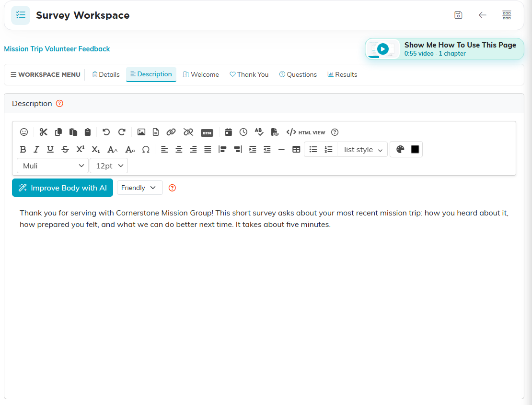Remove link using the unlink icon
Image resolution: width=532 pixels, height=405 pixels.
[x=188, y=132]
